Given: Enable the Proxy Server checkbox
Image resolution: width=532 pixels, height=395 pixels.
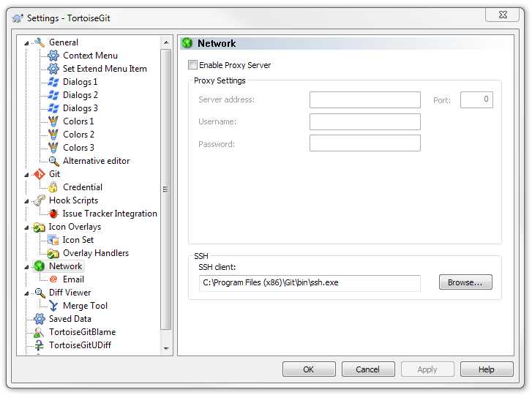Looking at the screenshot, I should pos(192,65).
